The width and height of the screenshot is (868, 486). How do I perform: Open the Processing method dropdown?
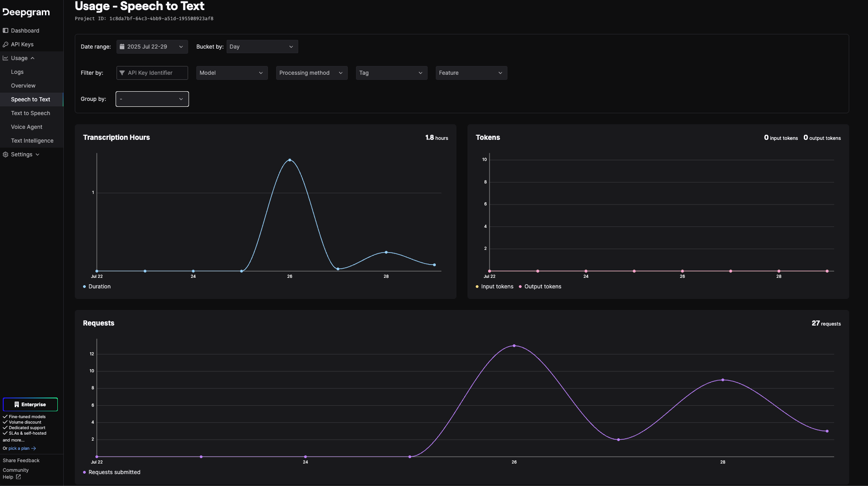pyautogui.click(x=312, y=73)
